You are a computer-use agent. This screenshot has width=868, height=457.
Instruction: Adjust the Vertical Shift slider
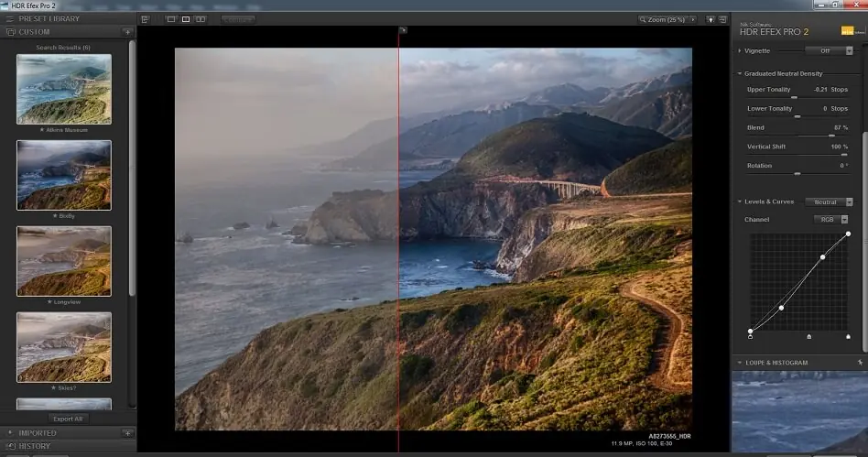coord(843,155)
